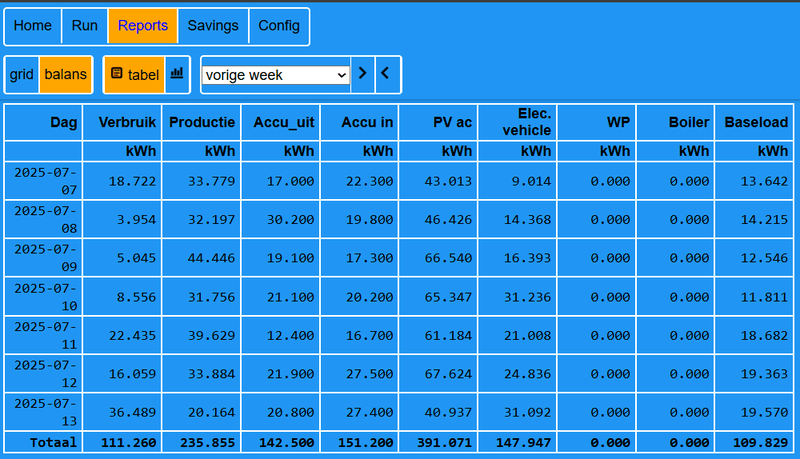Select the balans report option

coord(66,75)
